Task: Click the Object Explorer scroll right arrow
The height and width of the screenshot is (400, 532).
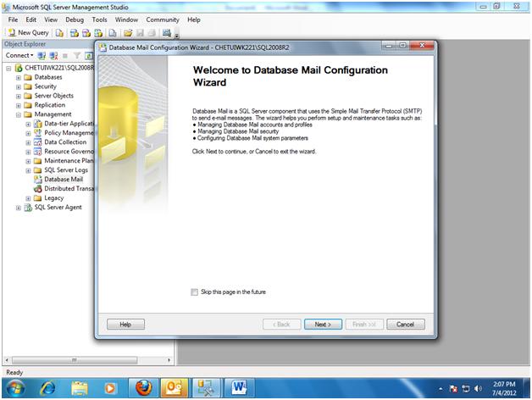Action: 169,360
